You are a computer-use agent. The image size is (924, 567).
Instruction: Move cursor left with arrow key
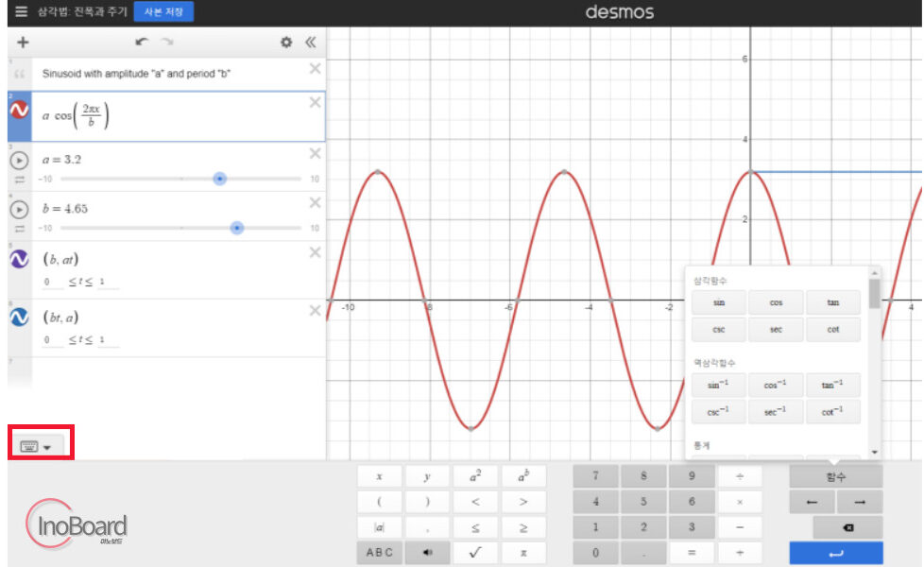point(812,502)
